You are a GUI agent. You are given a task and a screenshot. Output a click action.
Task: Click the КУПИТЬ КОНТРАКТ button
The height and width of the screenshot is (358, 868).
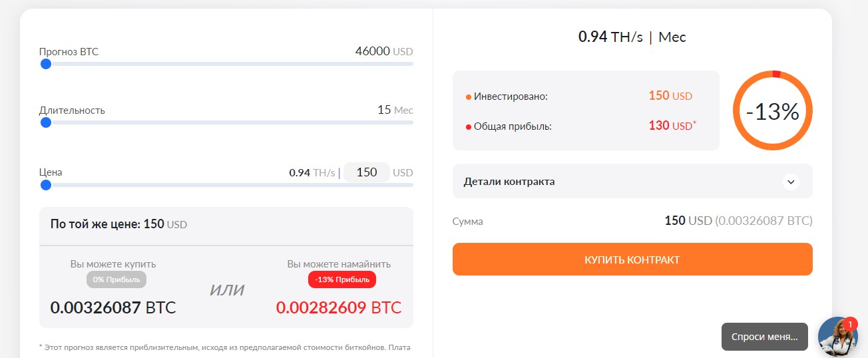pyautogui.click(x=632, y=260)
